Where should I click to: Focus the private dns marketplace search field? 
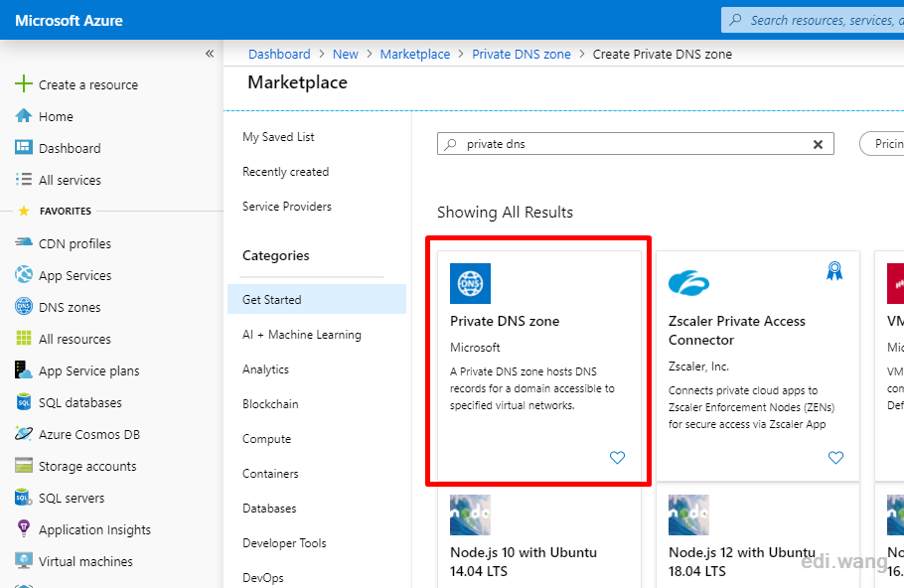636,144
